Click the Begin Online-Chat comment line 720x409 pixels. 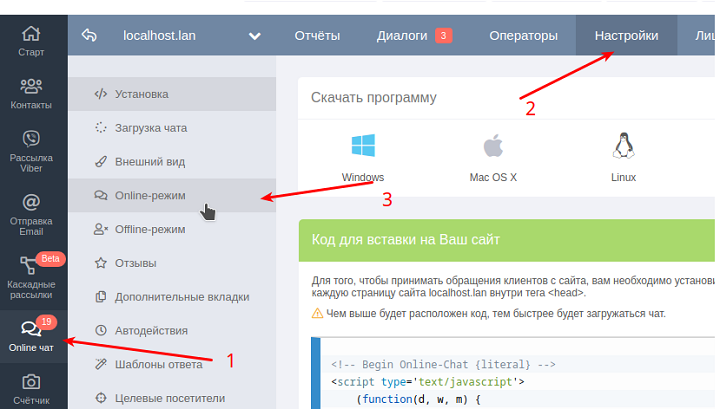[443, 364]
